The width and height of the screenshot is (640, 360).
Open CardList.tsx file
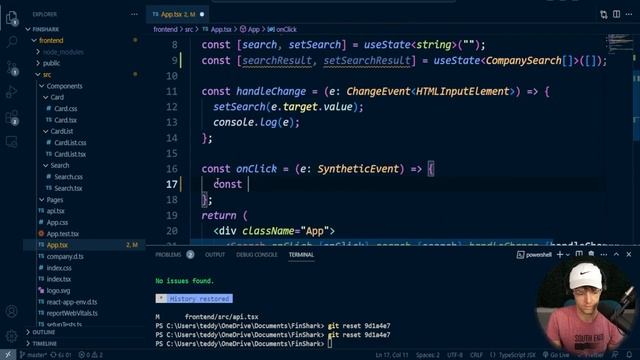click(70, 154)
